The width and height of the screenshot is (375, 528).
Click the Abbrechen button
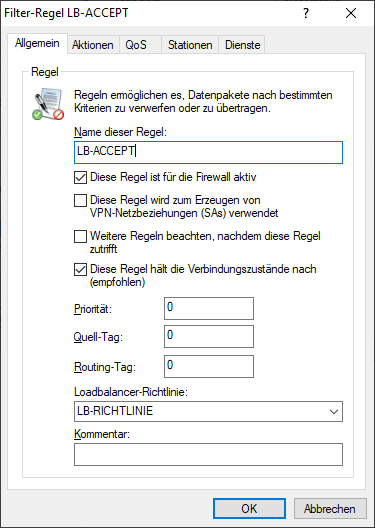click(x=330, y=508)
